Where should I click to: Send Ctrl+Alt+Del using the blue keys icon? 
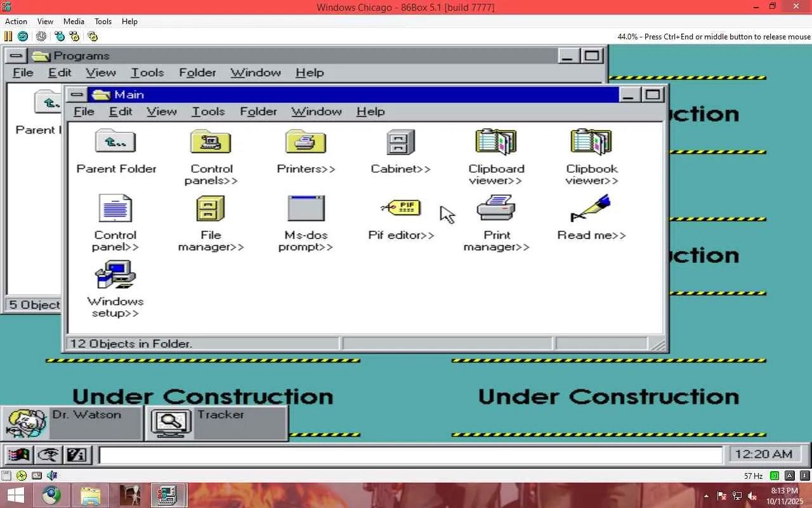click(x=60, y=36)
